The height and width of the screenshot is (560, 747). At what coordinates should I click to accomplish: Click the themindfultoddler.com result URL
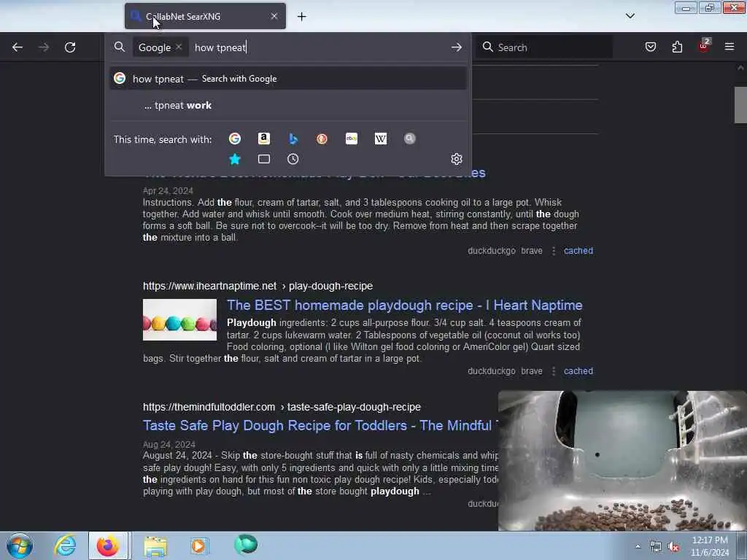pyautogui.click(x=282, y=407)
